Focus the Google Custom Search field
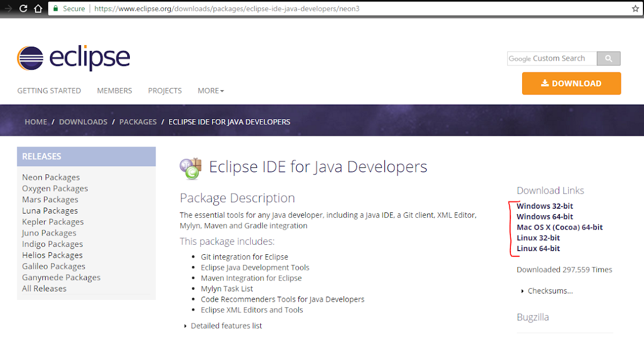 pos(552,58)
